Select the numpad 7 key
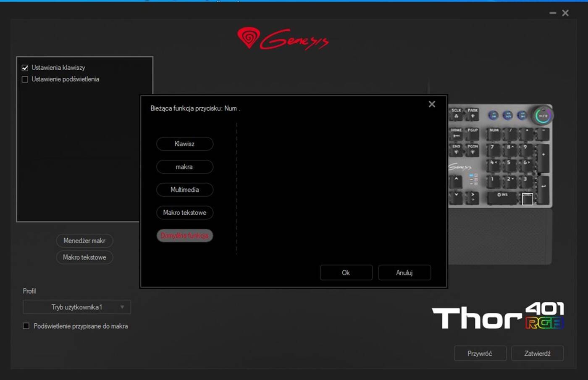Screen dimensions: 588x380 (493, 150)
